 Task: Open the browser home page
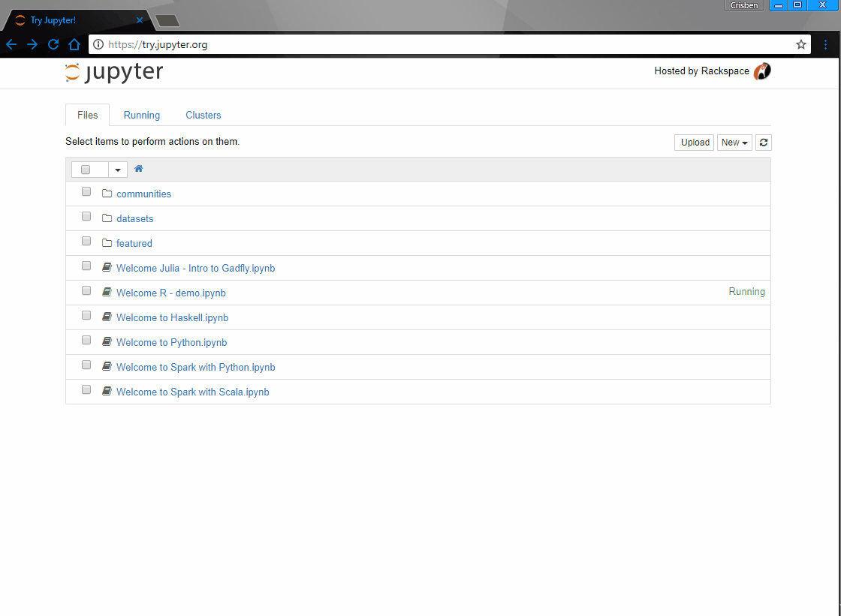74,44
